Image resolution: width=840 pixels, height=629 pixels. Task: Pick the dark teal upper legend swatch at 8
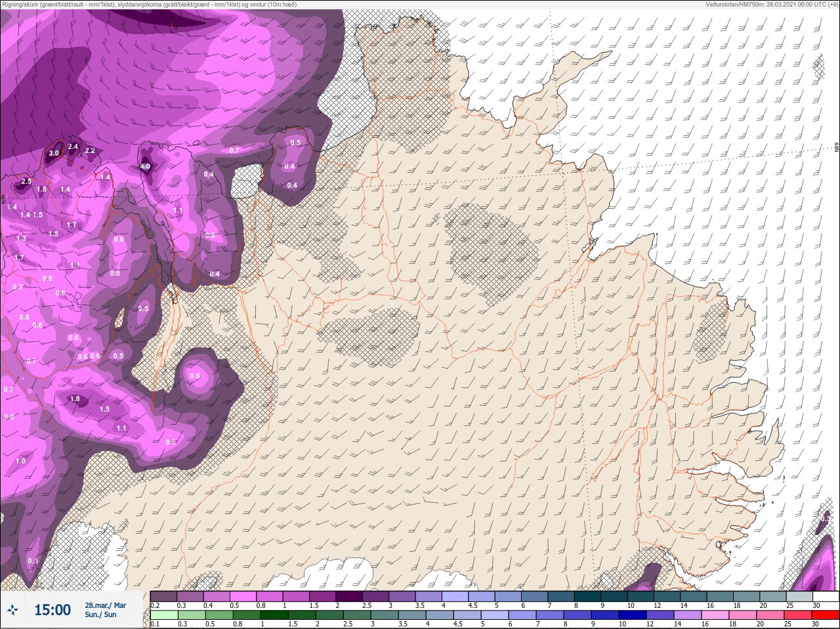[588, 596]
